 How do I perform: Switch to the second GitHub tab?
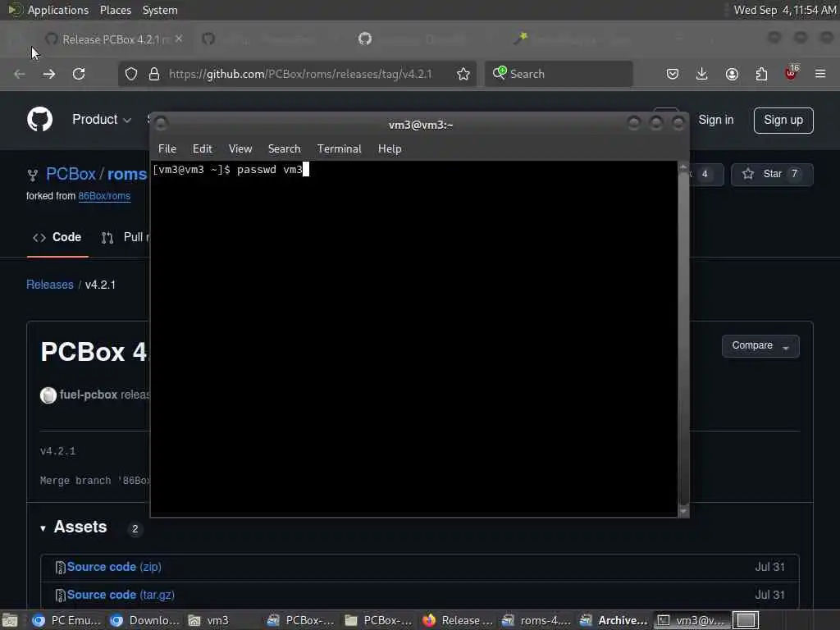pyautogui.click(x=268, y=39)
